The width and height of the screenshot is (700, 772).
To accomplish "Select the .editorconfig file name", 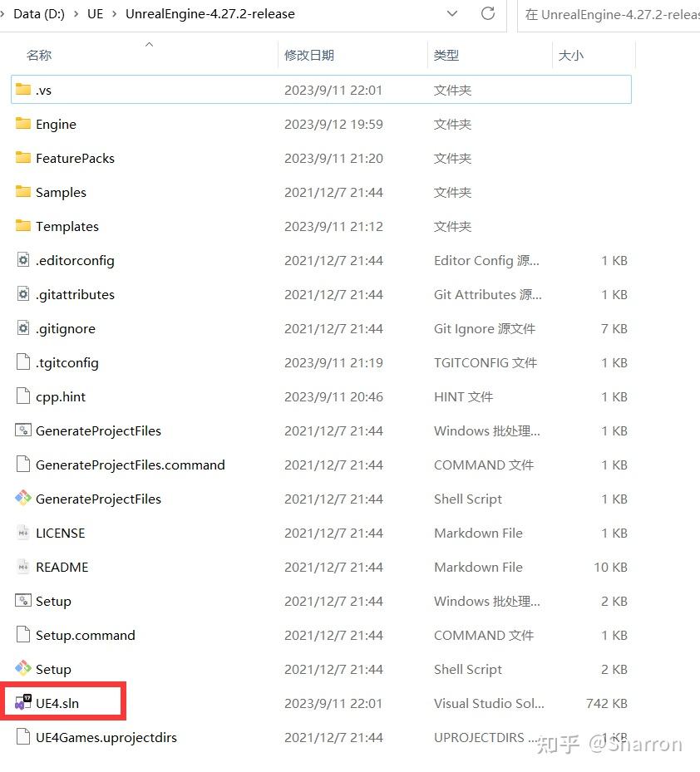I will 75,260.
